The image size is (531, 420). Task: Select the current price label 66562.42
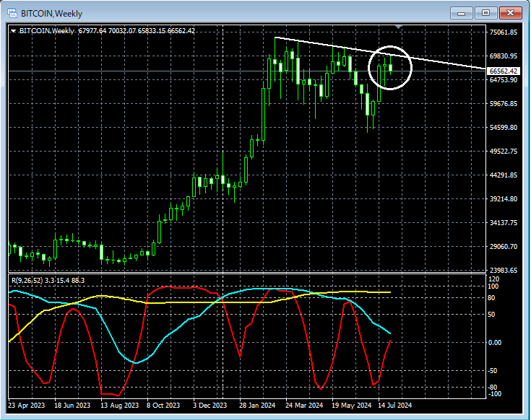point(504,71)
